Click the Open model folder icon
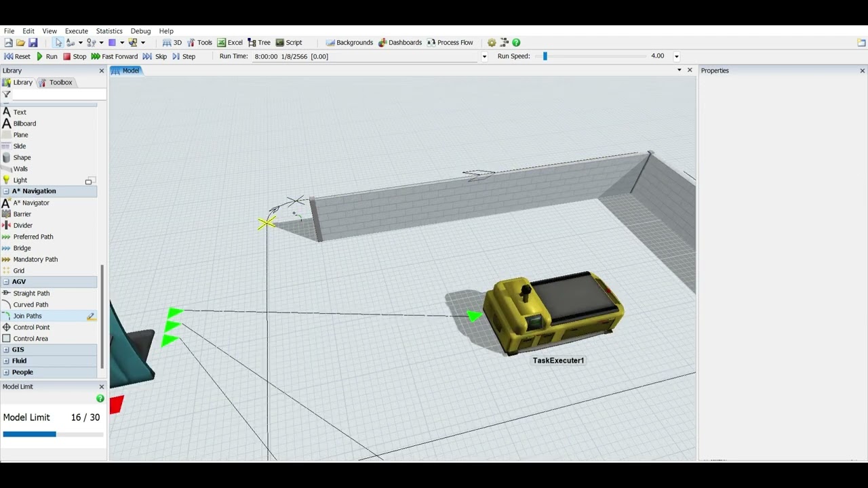 (x=20, y=43)
